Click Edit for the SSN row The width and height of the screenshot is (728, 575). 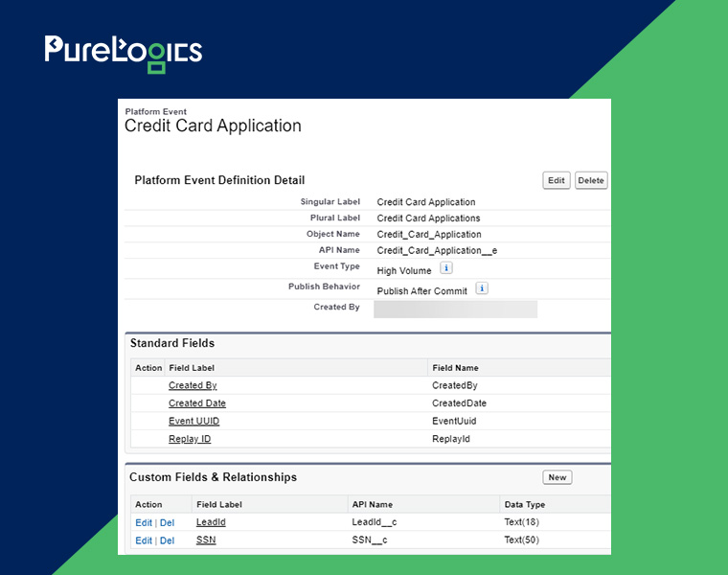click(144, 540)
